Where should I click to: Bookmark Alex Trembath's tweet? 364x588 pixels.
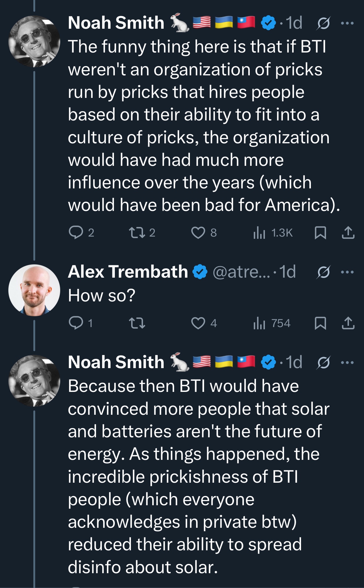320,323
